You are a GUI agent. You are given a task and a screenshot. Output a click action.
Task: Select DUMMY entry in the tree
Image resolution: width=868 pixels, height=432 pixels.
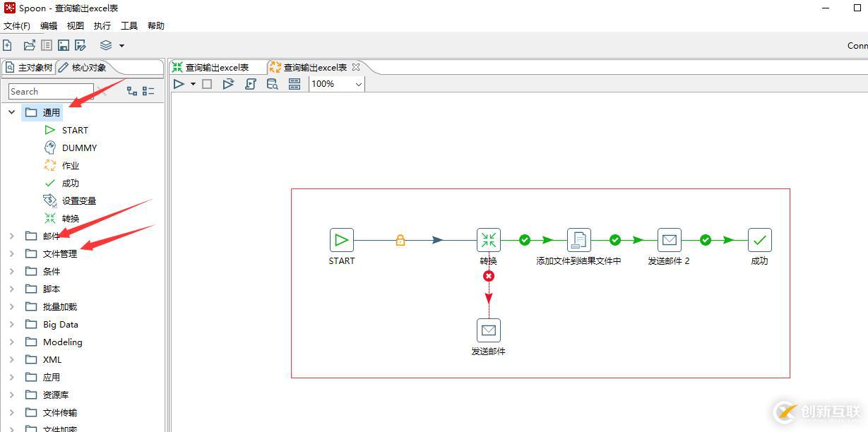79,148
